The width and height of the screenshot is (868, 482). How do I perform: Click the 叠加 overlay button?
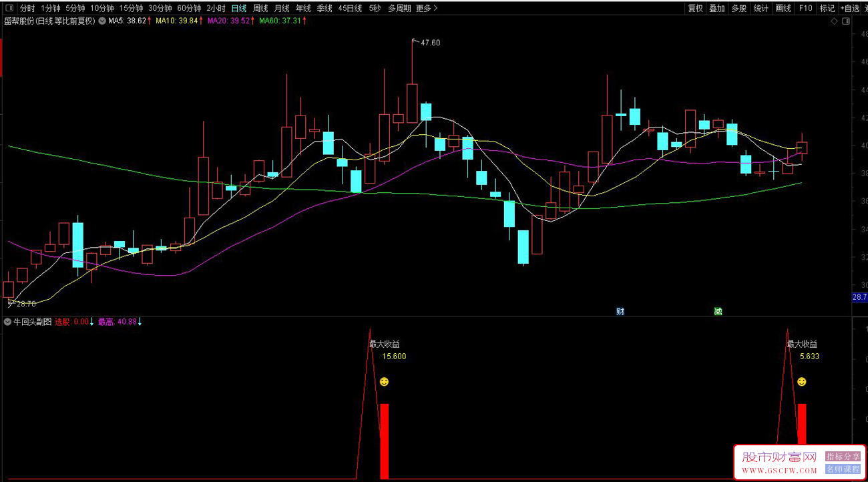point(717,9)
